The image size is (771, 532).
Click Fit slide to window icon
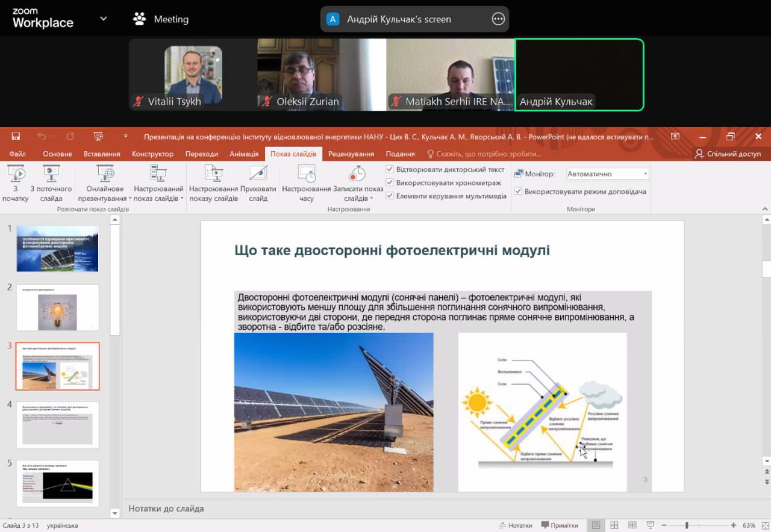764,525
